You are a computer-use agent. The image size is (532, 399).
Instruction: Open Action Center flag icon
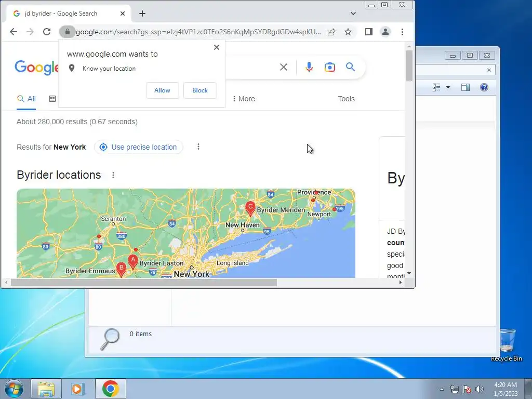coord(467,389)
